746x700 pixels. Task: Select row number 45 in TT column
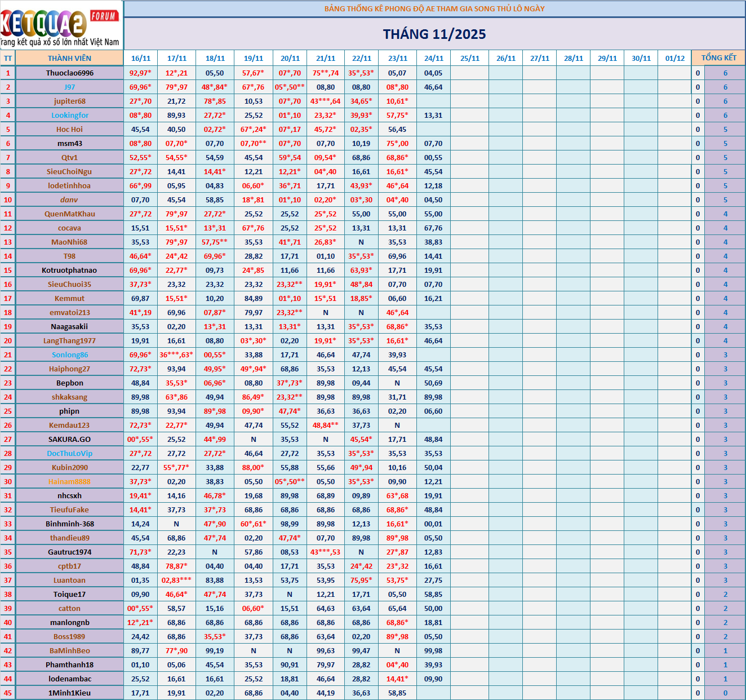[x=8, y=693]
